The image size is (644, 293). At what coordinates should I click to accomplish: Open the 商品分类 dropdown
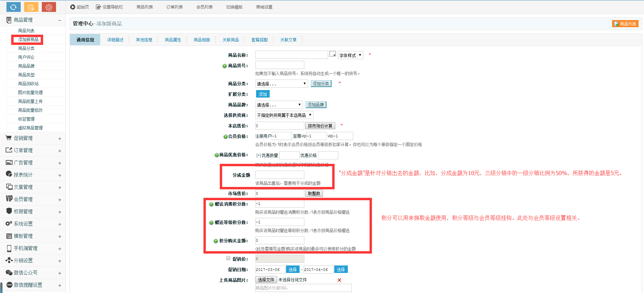click(x=282, y=84)
